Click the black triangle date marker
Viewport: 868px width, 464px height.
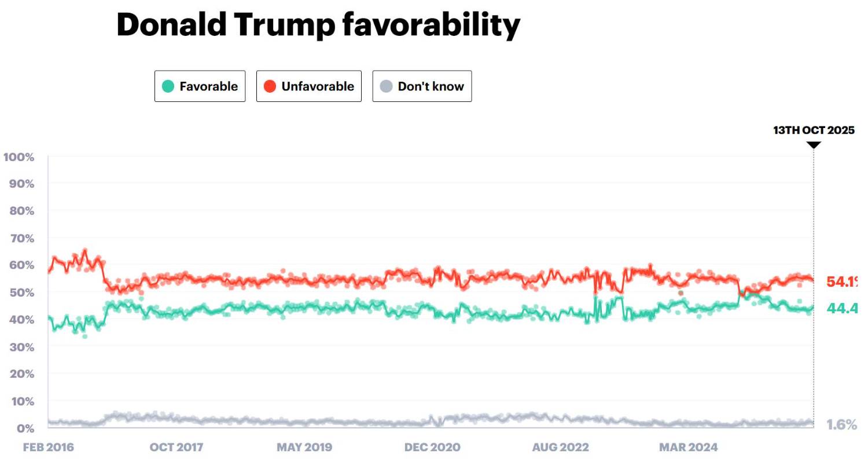point(814,145)
